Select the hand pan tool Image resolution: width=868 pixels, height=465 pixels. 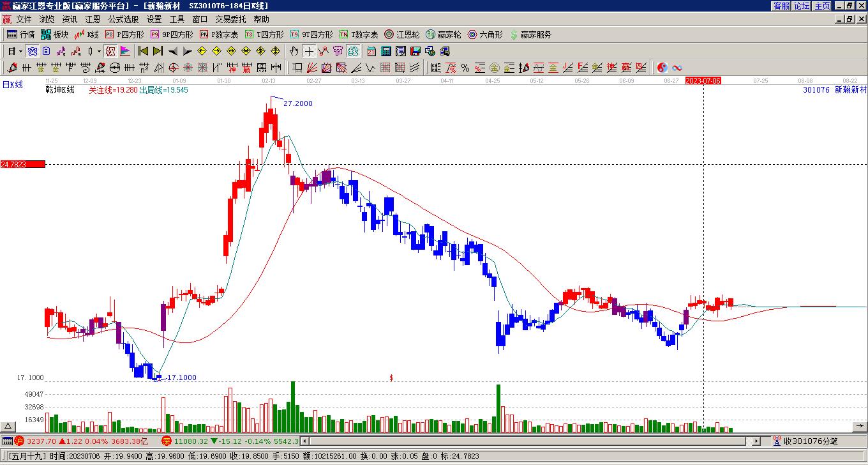pyautogui.click(x=294, y=51)
